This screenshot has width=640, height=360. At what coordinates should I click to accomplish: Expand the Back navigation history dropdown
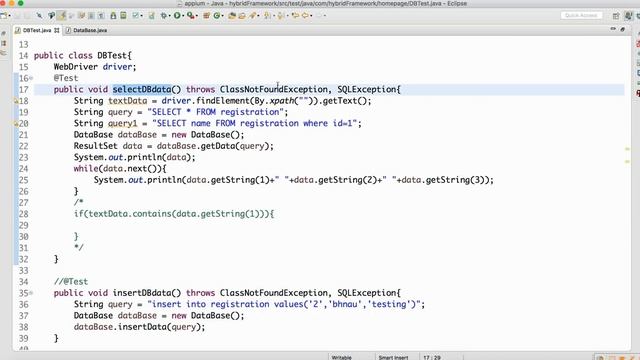(x=311, y=16)
